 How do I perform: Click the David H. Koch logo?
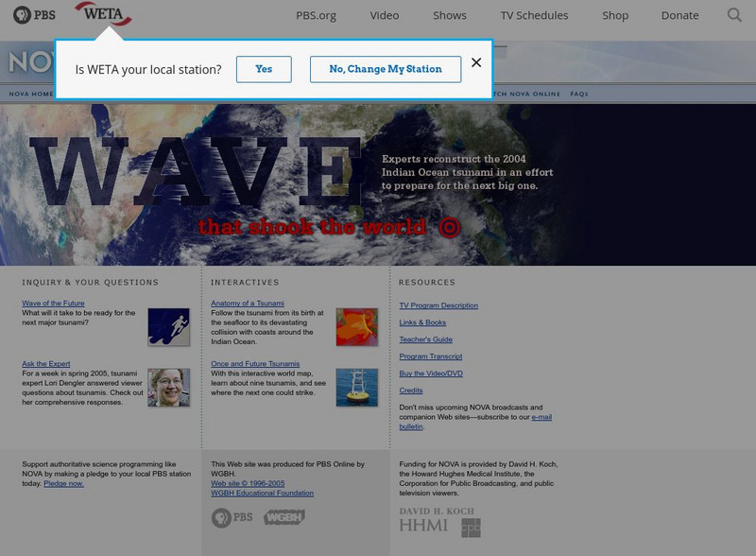(x=437, y=512)
